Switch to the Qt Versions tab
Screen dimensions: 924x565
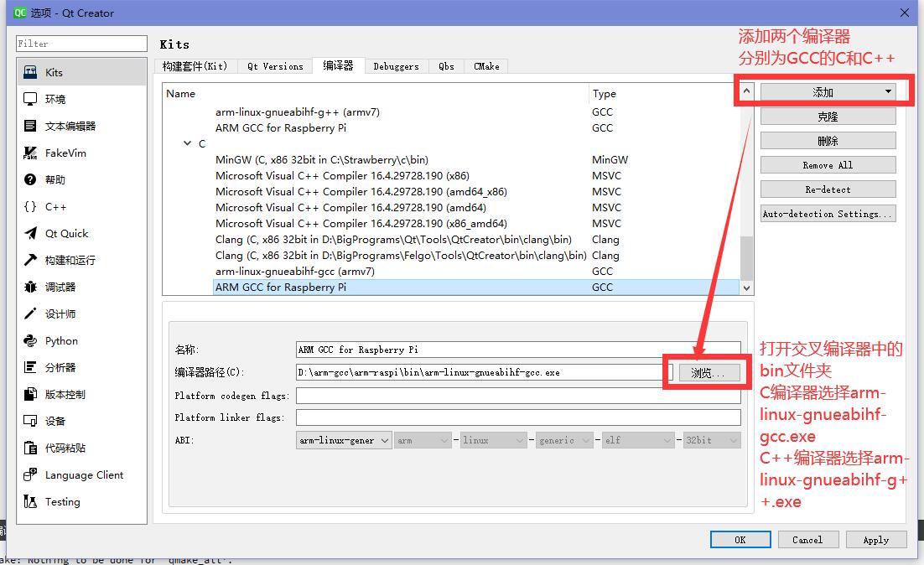(x=275, y=66)
